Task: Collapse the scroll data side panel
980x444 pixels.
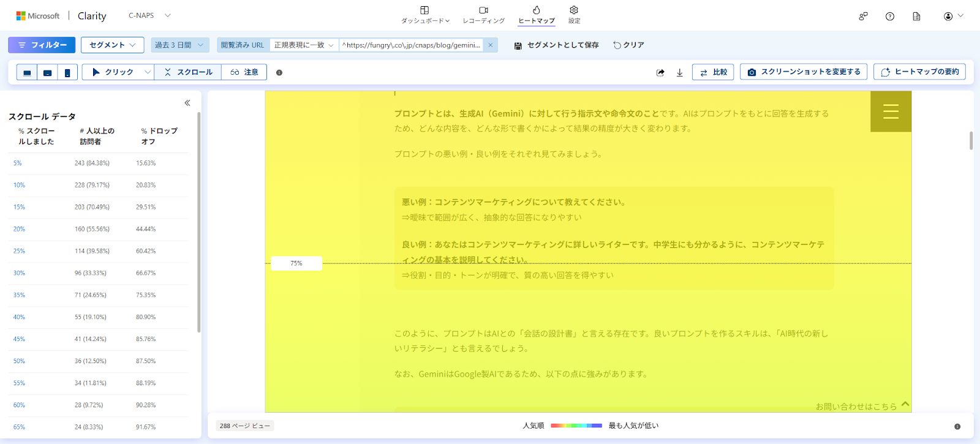Action: (x=187, y=103)
